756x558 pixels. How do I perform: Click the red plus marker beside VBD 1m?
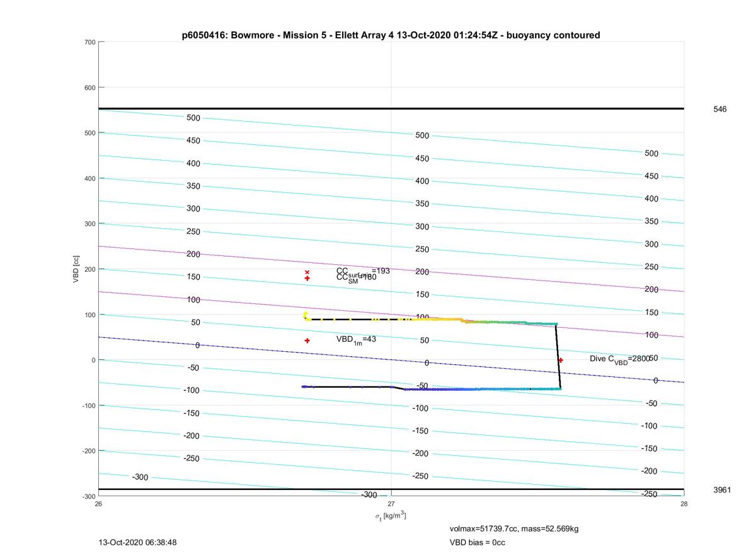pyautogui.click(x=307, y=340)
